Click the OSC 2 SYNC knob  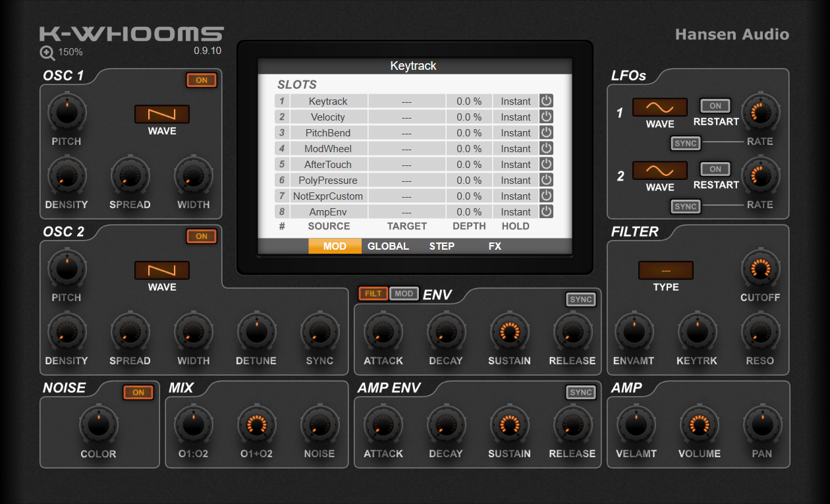click(x=319, y=332)
